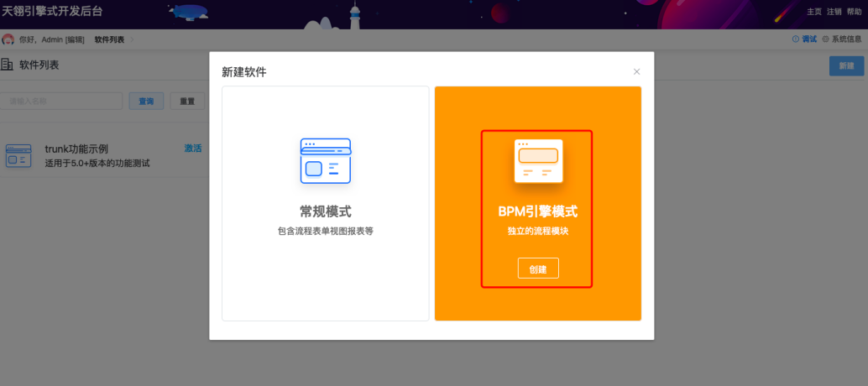Click the Admin user avatar icon
The height and width of the screenshot is (386, 868).
pyautogui.click(x=8, y=39)
